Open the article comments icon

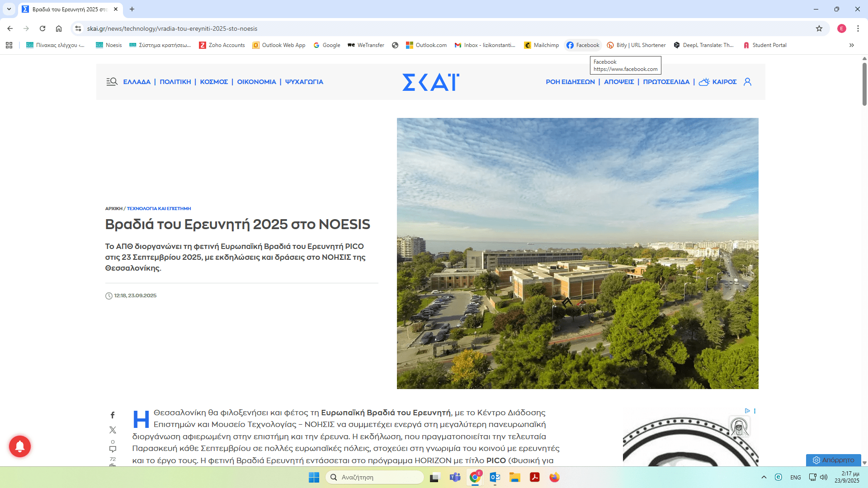(113, 449)
